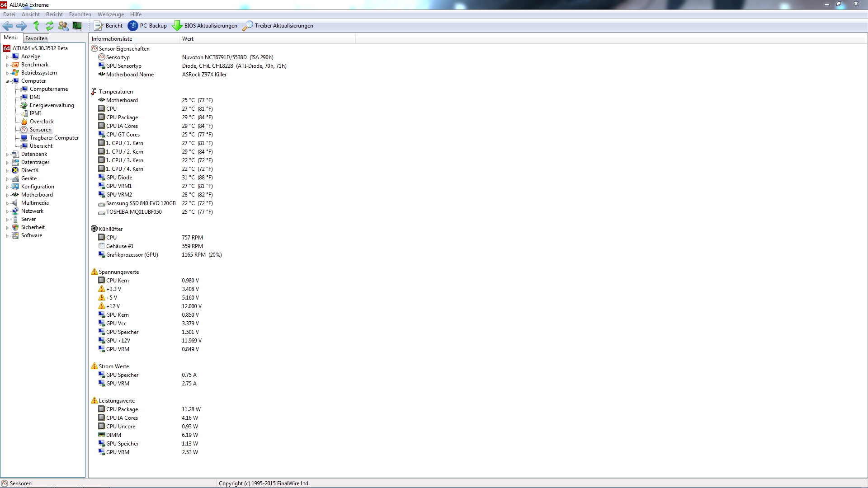This screenshot has height=488, width=868.
Task: Open the Ansicht menu
Action: pos(30,14)
